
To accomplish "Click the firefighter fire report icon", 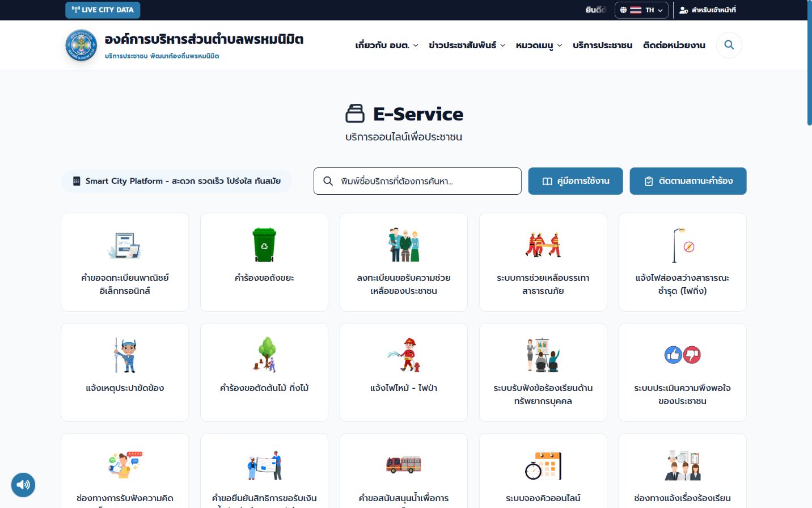I will pyautogui.click(x=404, y=355).
